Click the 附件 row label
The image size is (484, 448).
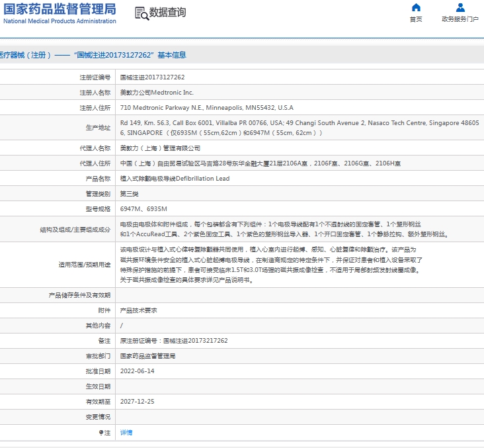pyautogui.click(x=104, y=310)
